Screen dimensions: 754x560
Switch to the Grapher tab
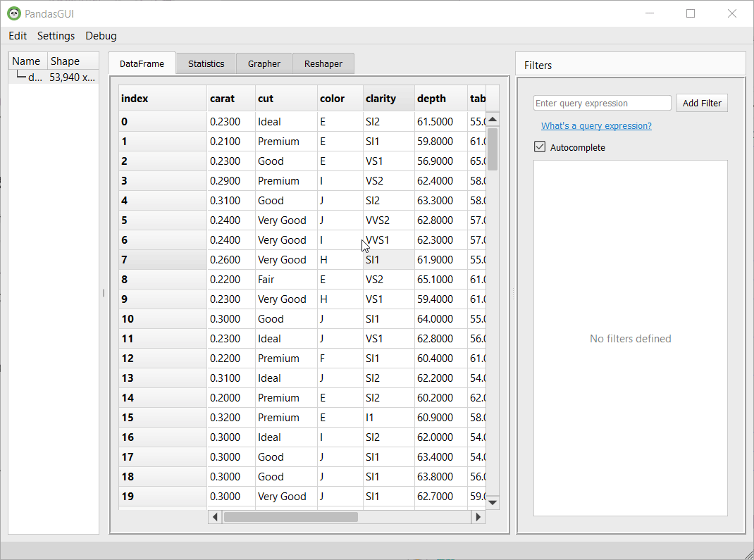pyautogui.click(x=264, y=63)
